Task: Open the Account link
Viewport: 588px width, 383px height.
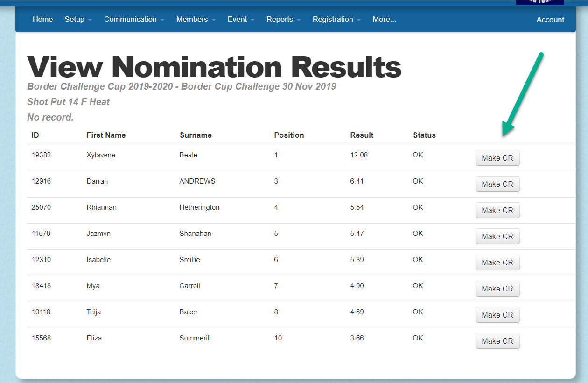Action: (x=550, y=20)
